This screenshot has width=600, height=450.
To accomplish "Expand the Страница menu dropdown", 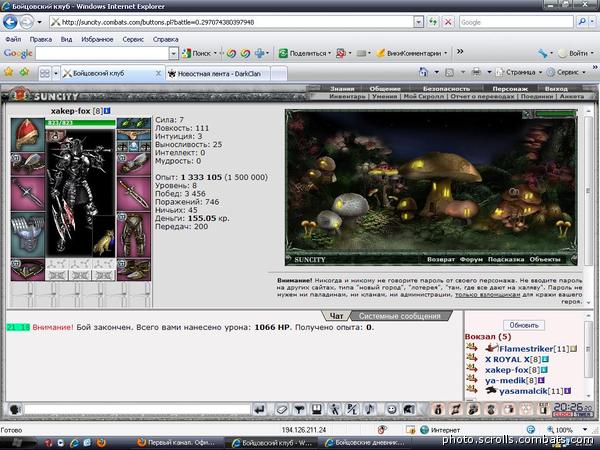I will point(540,72).
